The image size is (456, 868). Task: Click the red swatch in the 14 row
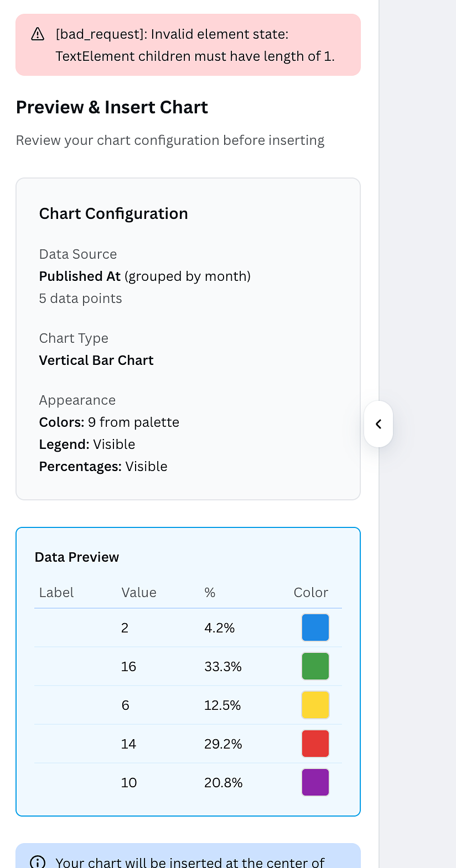315,744
